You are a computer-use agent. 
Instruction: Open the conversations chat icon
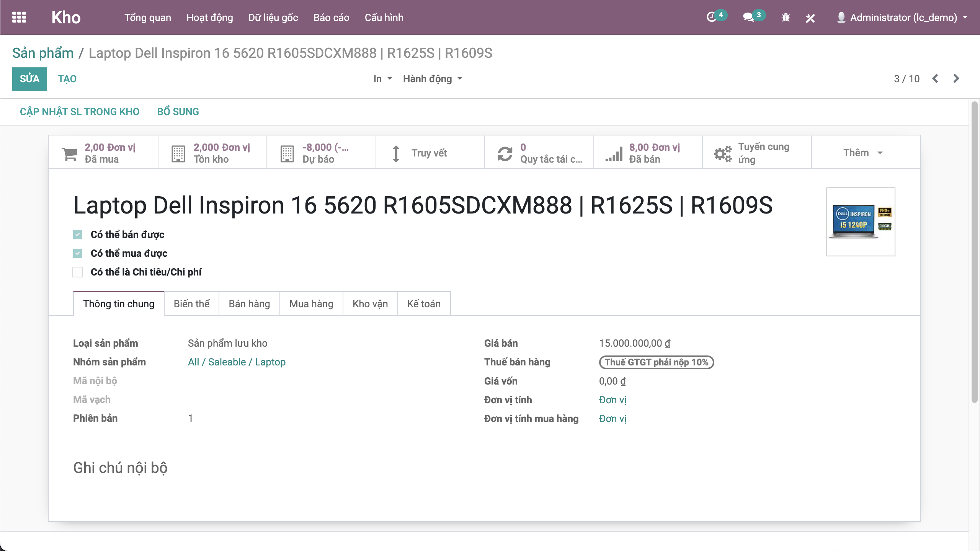point(748,18)
